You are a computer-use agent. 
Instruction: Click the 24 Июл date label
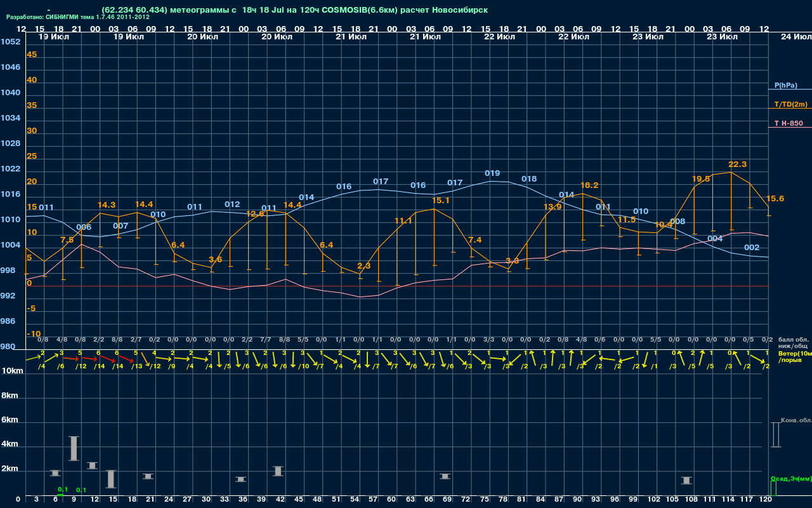pyautogui.click(x=795, y=37)
